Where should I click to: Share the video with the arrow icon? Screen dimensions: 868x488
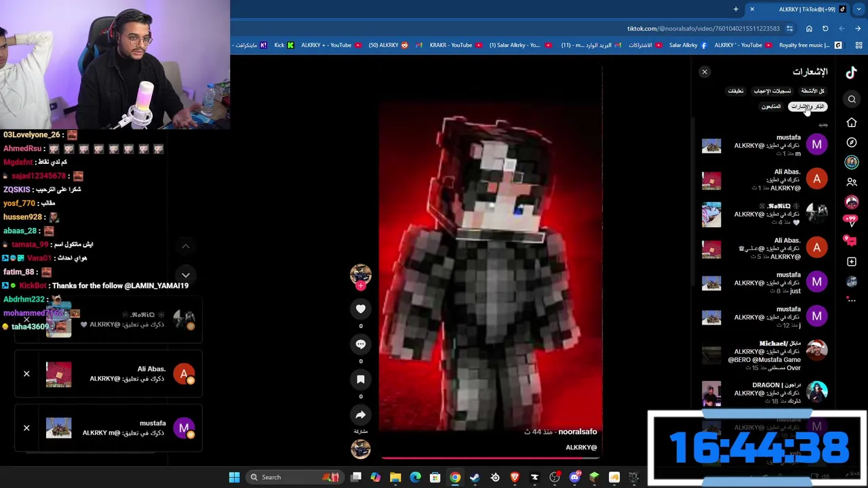[x=361, y=415]
